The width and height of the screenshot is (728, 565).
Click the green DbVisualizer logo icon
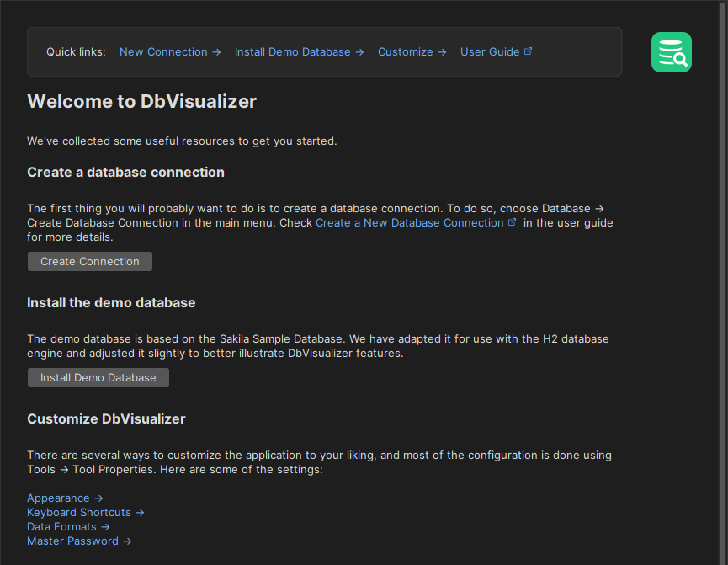pos(672,52)
